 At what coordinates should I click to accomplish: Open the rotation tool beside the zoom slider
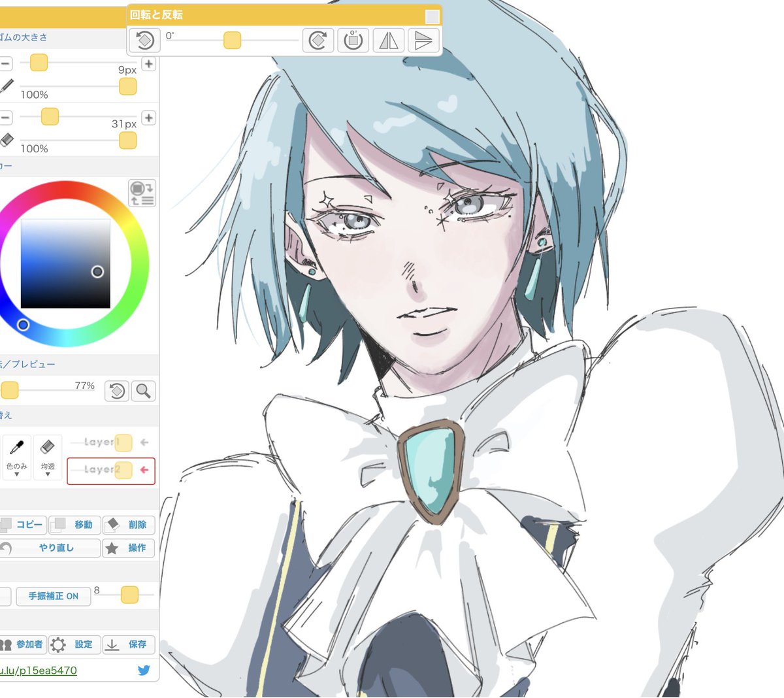click(117, 391)
